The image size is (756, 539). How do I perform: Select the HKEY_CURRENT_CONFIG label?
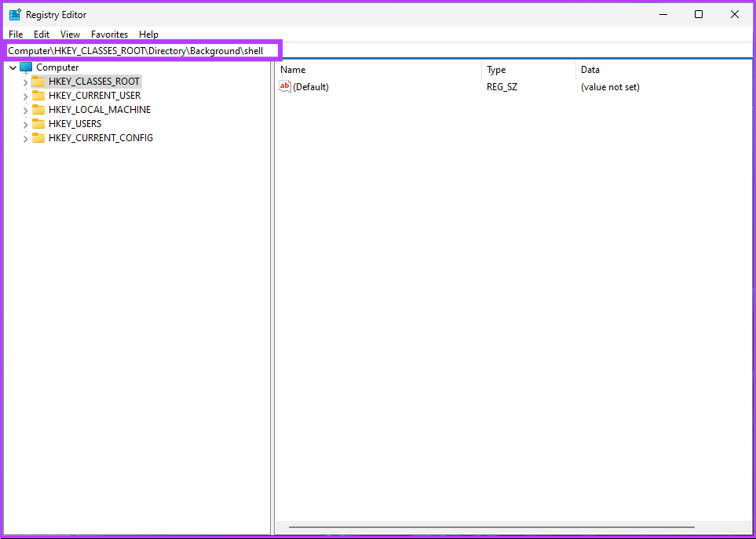100,138
